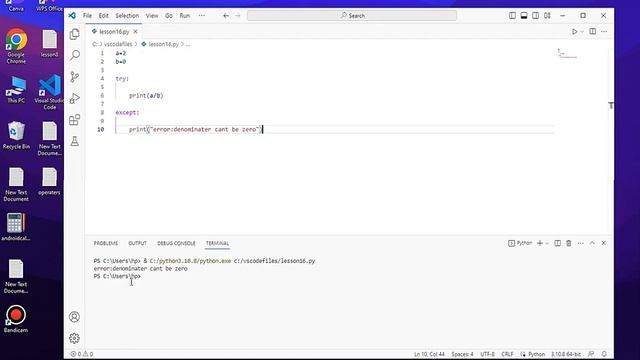Switch to the OUTPUT tab

pos(138,243)
